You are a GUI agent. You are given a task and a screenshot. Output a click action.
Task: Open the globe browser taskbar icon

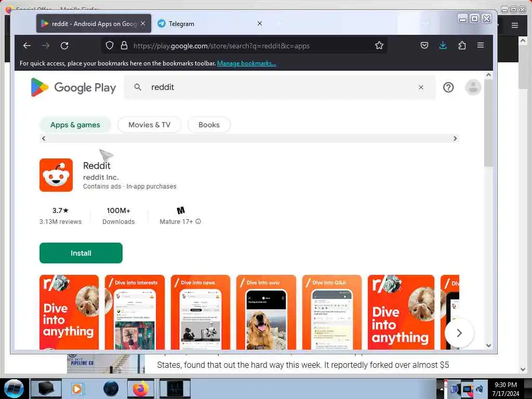click(x=111, y=389)
